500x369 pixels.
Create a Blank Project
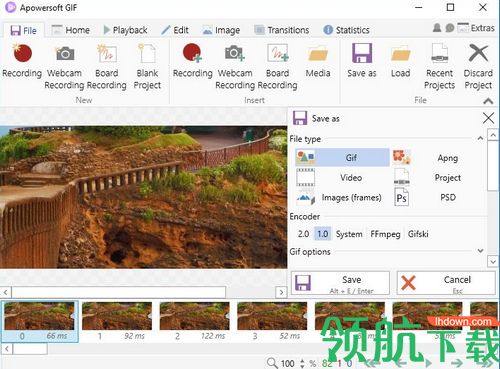tap(147, 67)
